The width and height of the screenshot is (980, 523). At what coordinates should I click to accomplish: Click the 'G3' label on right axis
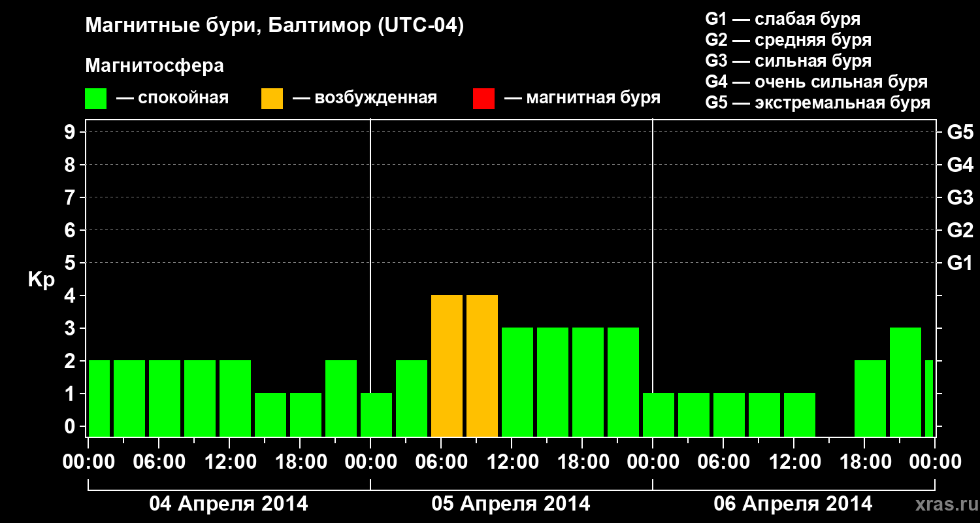click(960, 197)
